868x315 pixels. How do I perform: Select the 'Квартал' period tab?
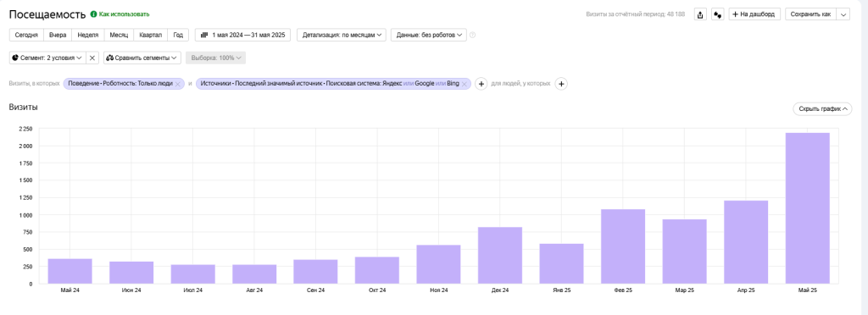[x=151, y=35]
